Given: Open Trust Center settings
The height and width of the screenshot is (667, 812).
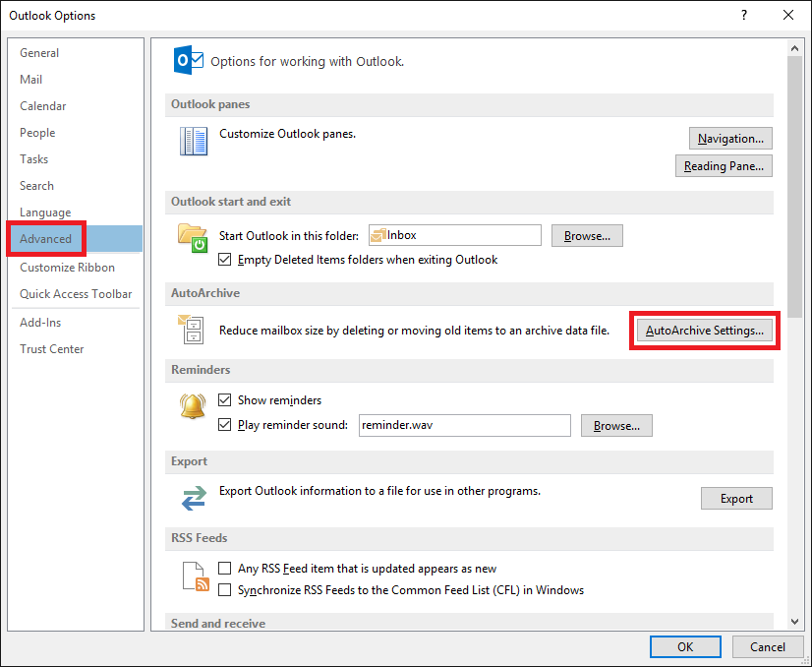Looking at the screenshot, I should coord(76,349).
